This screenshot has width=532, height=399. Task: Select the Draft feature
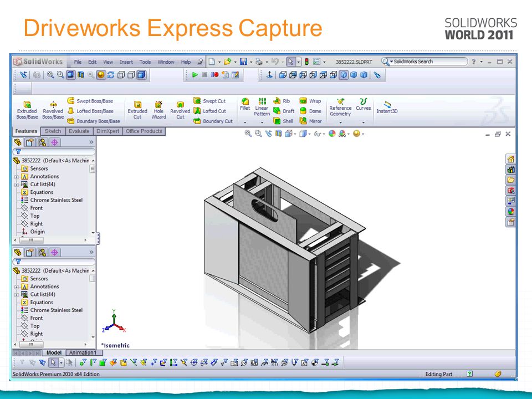[x=284, y=111]
